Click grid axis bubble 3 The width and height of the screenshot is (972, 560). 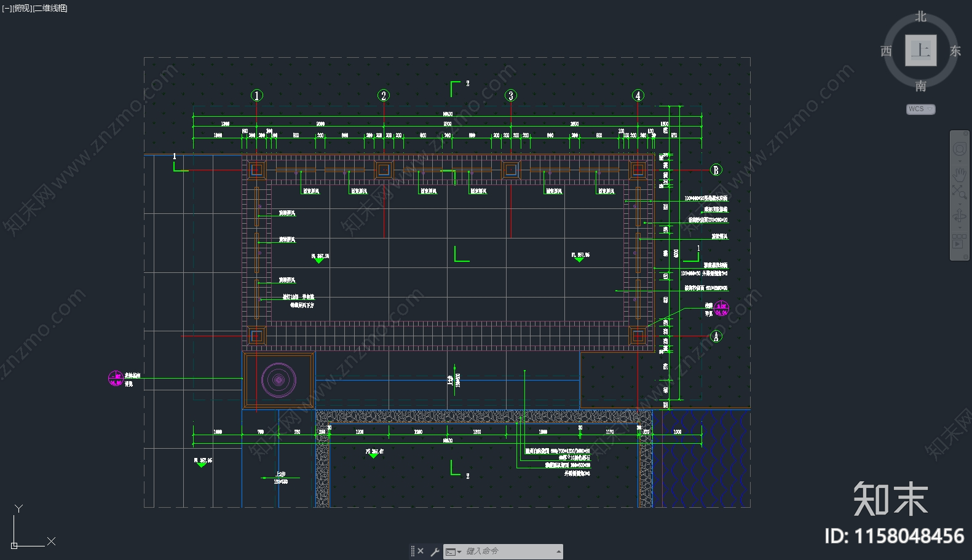510,95
